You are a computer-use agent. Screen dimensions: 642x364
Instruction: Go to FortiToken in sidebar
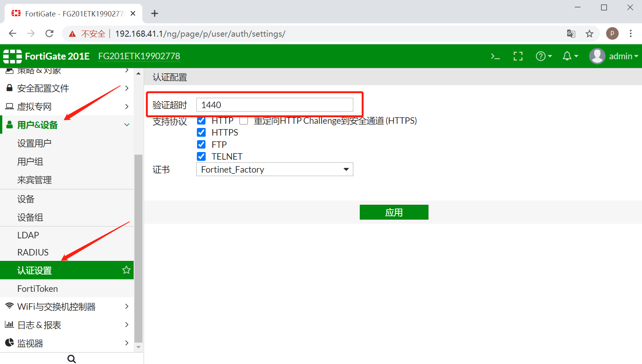[x=37, y=289]
